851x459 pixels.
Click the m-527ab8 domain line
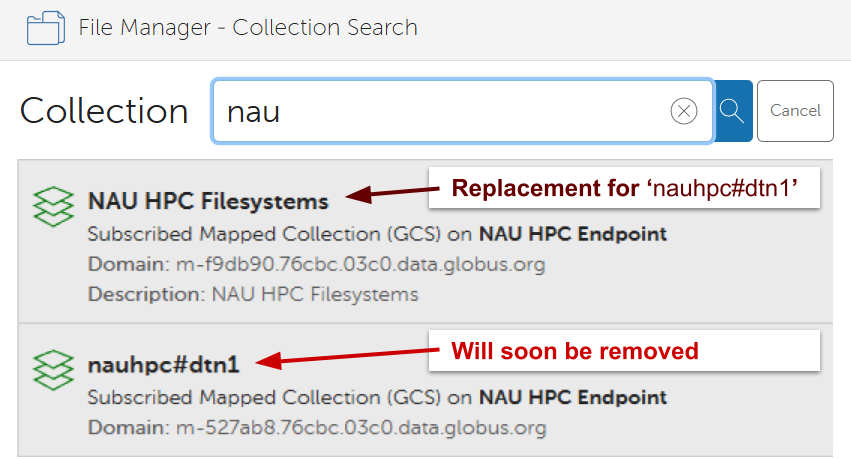click(x=317, y=428)
